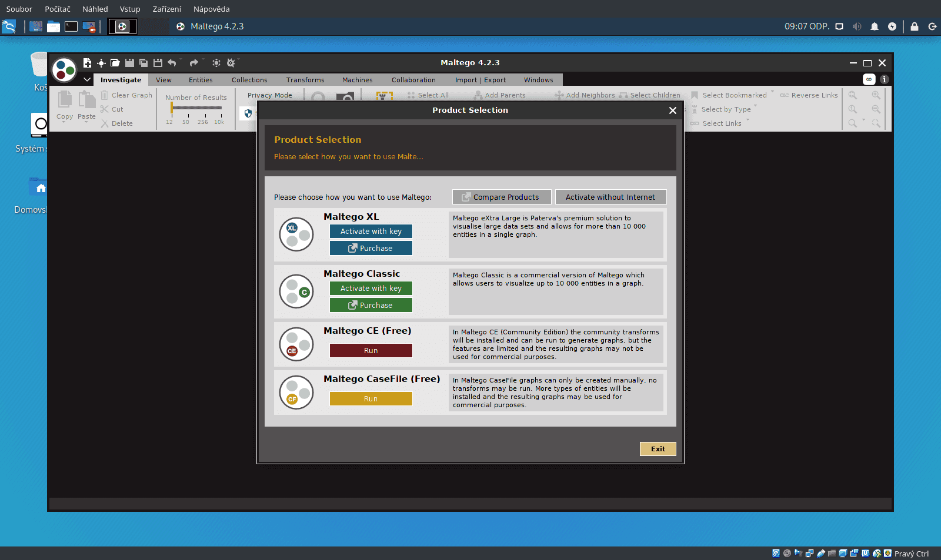
Task: Click the Delete X icon in the ribbon
Action: tap(105, 123)
